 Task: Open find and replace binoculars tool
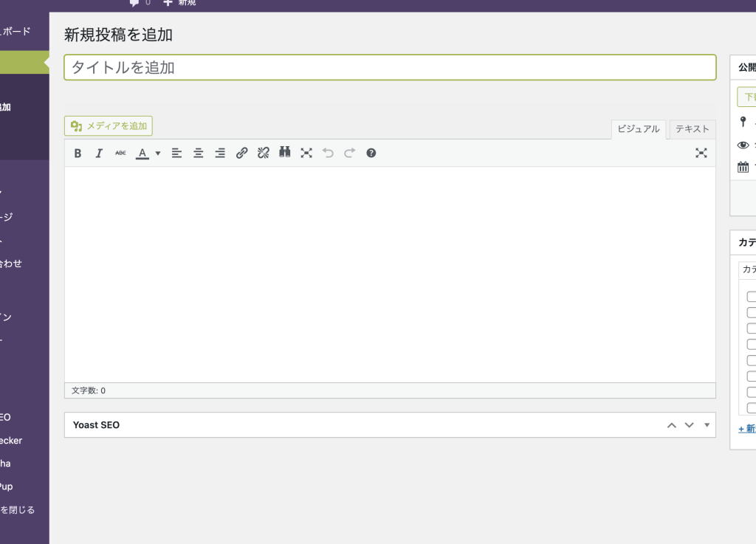pos(285,153)
